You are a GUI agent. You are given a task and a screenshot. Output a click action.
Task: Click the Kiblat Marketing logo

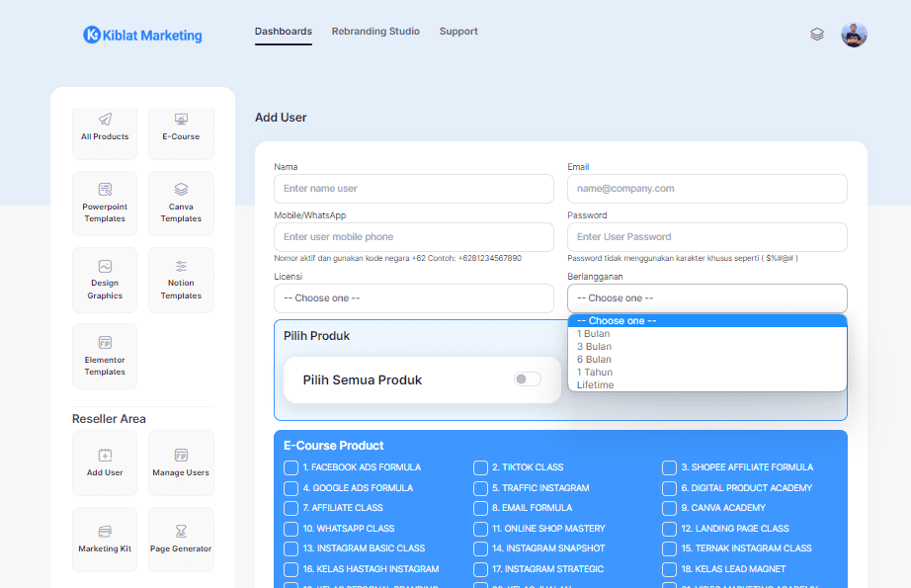pos(143,35)
